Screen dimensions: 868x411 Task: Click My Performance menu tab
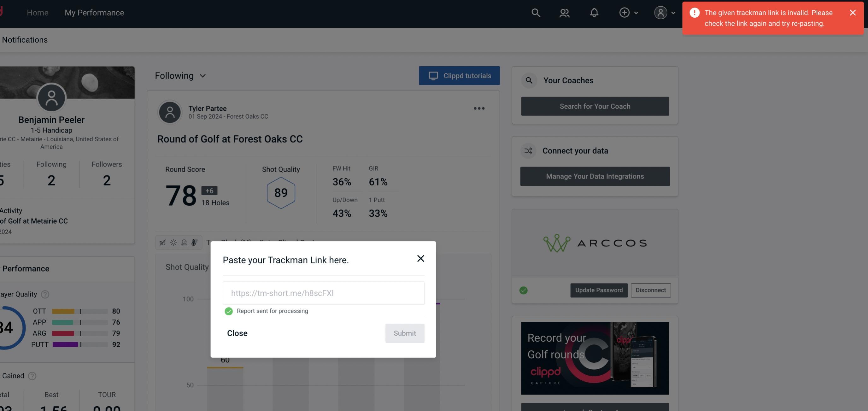click(x=94, y=13)
